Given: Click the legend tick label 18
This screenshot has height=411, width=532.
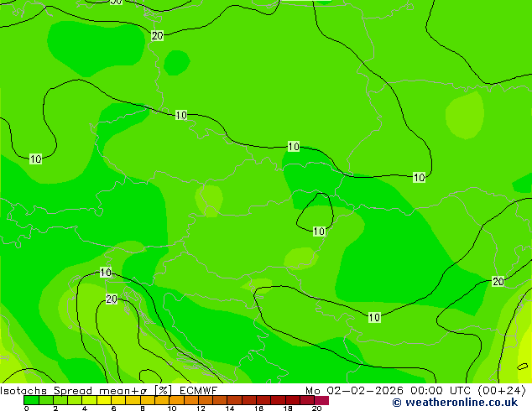Looking at the screenshot, I should (288, 408).
